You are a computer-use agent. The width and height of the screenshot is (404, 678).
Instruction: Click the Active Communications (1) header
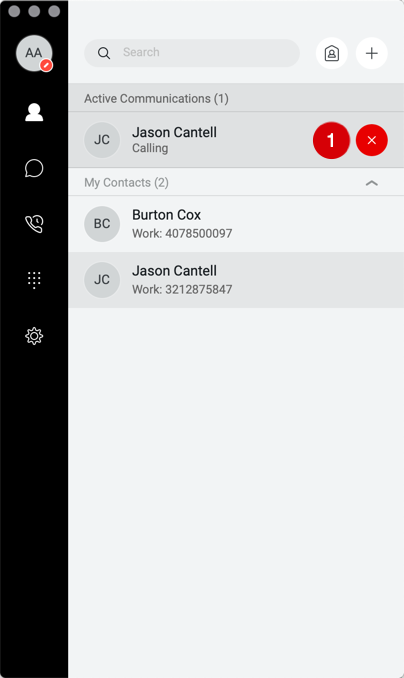coord(156,99)
